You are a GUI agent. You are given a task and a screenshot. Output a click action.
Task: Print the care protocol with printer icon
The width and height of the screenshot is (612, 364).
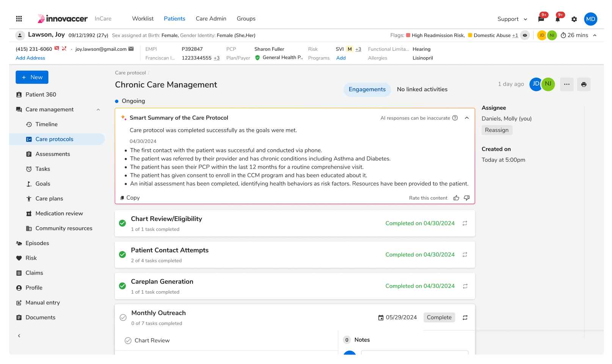584,84
